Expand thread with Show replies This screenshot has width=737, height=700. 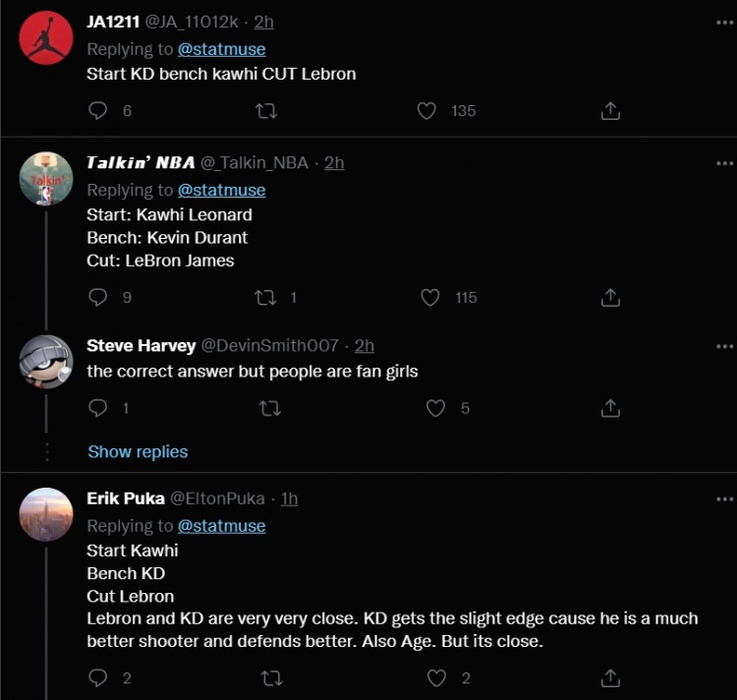pos(138,452)
